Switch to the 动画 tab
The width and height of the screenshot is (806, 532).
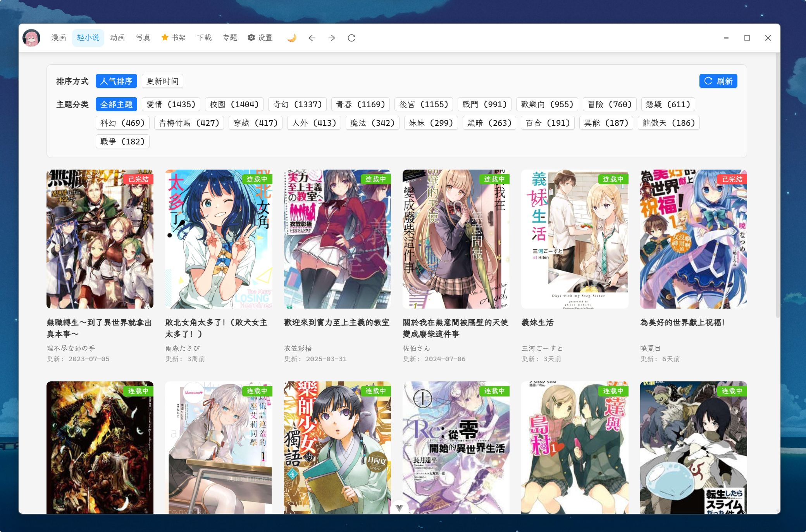(x=117, y=38)
